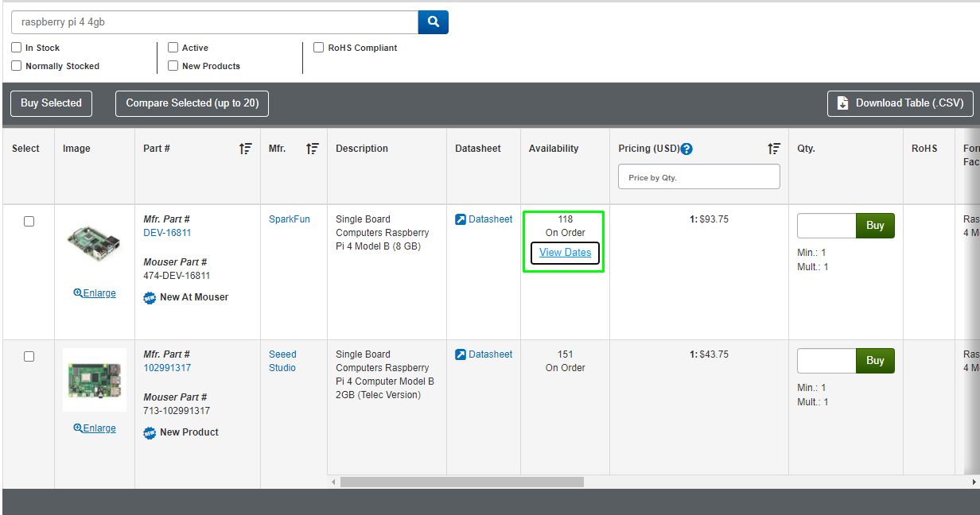
Task: Focus quantity field for 102991317
Action: 826,361
